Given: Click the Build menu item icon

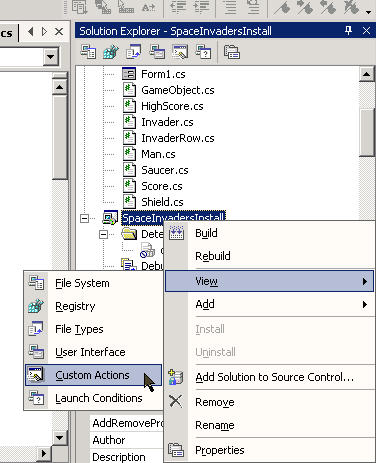Looking at the screenshot, I should click(176, 232).
